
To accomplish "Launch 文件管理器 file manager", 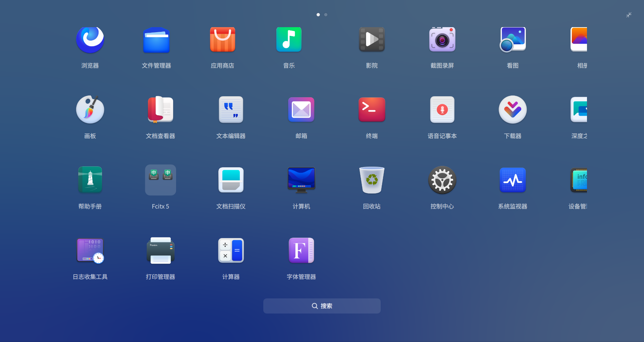I will [156, 40].
